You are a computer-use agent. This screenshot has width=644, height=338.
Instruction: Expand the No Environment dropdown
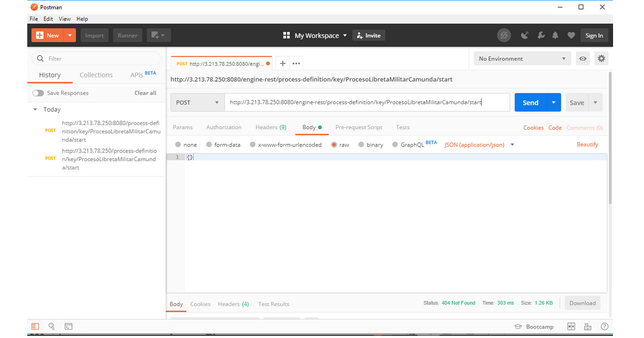coord(523,59)
